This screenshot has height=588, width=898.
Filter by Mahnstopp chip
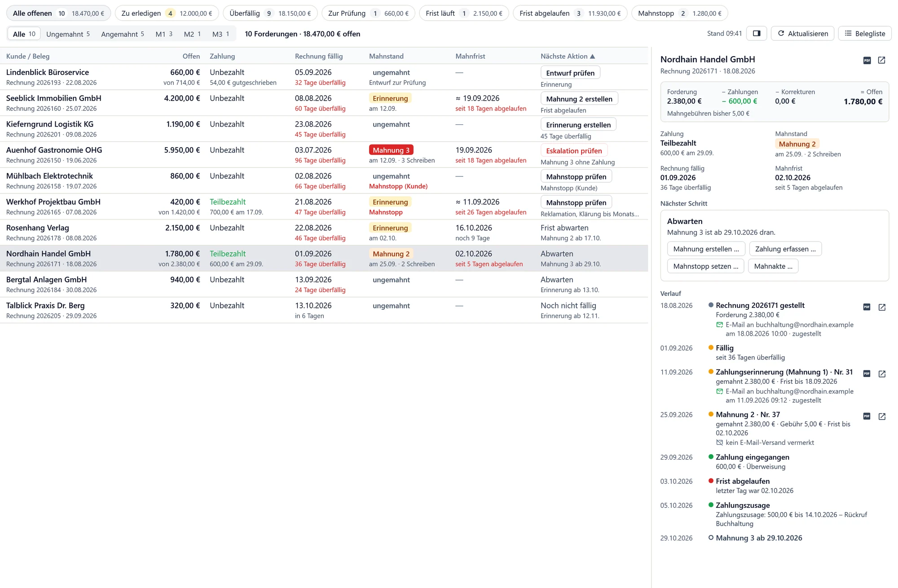coord(679,13)
